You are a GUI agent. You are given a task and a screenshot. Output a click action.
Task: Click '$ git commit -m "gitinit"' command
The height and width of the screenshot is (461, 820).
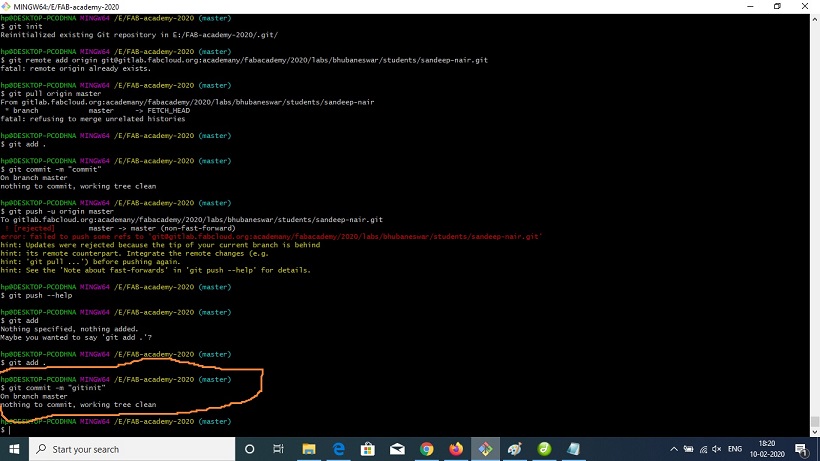53,388
